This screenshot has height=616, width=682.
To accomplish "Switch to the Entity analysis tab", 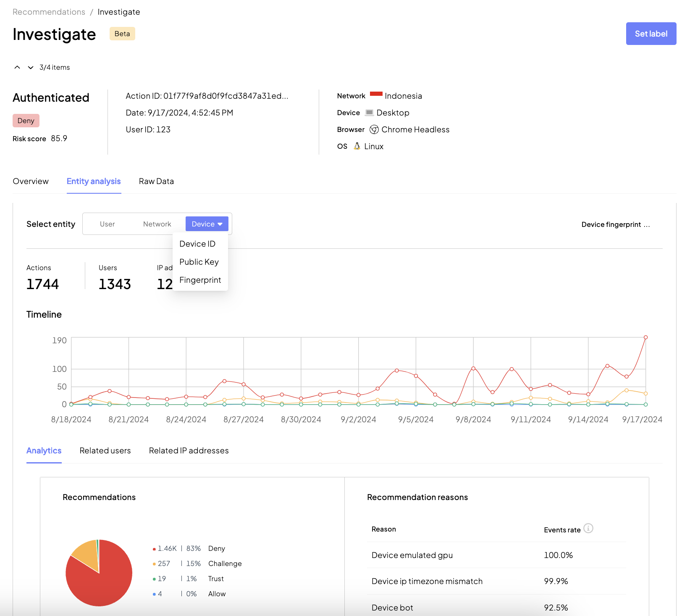I will [x=94, y=181].
